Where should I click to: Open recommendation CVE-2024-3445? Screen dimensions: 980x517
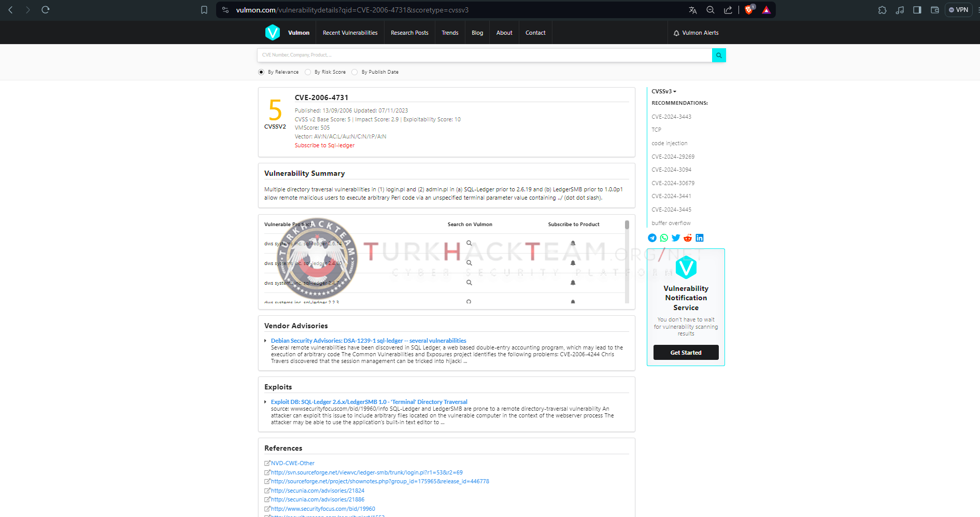(671, 209)
